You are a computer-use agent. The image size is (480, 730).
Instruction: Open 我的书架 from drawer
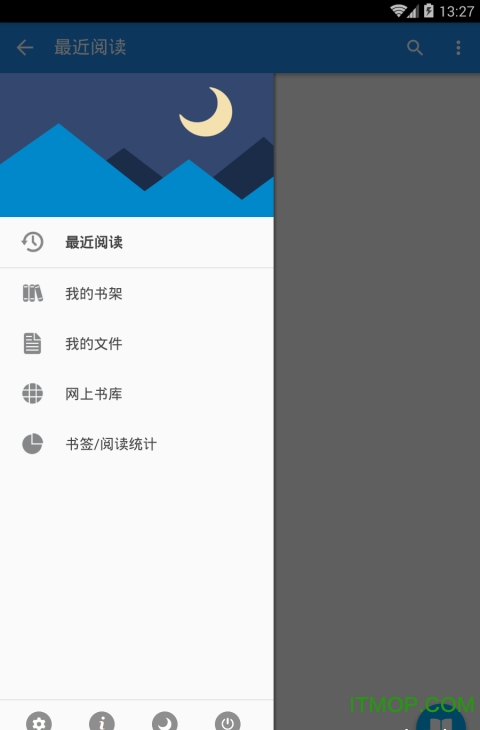[137, 293]
